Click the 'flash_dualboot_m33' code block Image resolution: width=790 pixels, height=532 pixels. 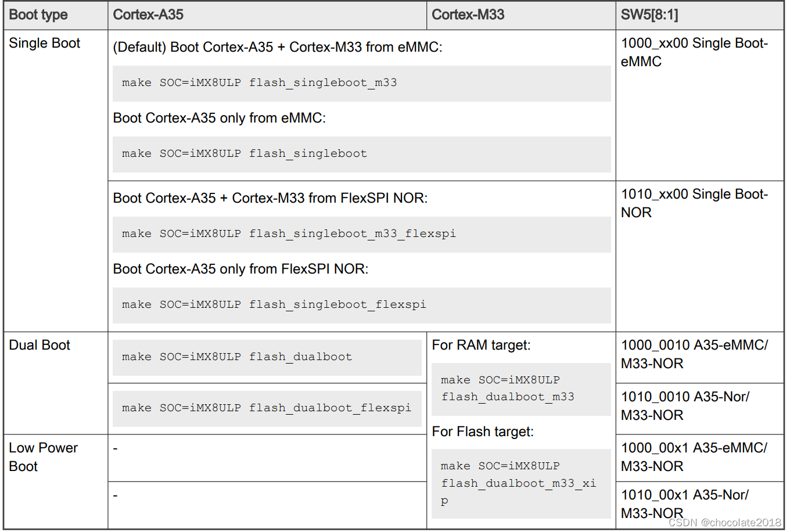(521, 389)
